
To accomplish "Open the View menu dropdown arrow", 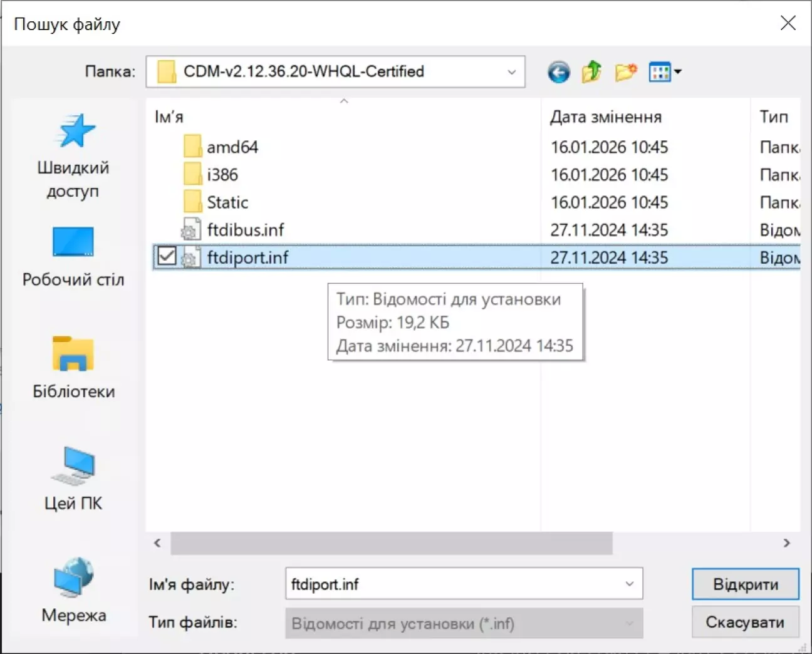I will tap(678, 72).
